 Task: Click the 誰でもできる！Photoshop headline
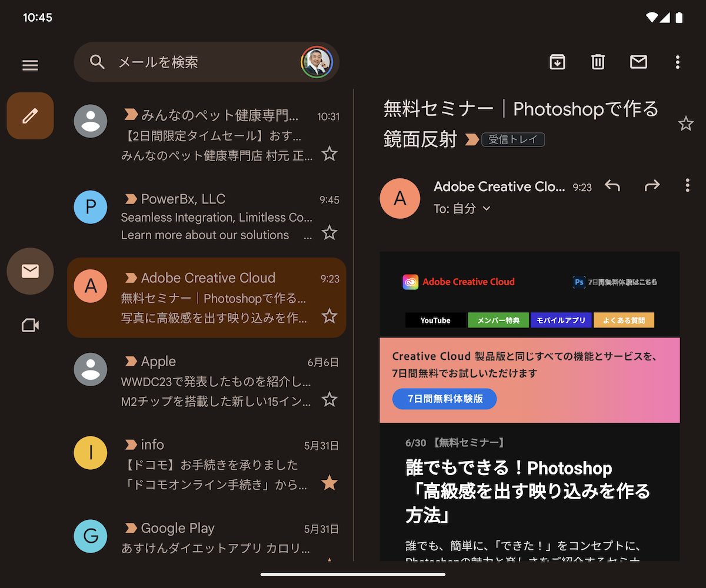coord(509,468)
